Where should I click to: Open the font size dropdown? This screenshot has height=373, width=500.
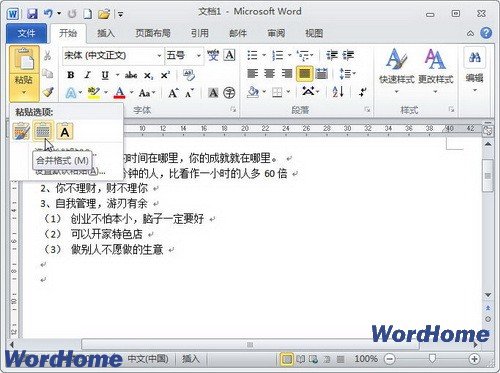pos(199,56)
